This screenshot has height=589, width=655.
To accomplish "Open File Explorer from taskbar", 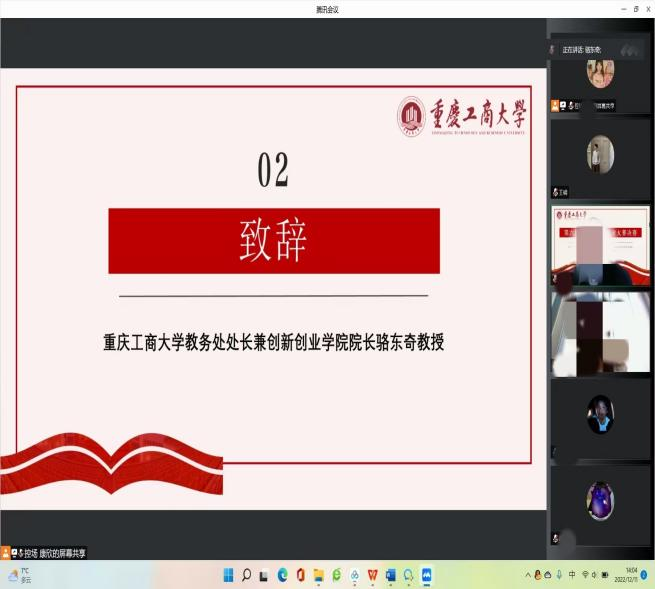I will pyautogui.click(x=319, y=576).
